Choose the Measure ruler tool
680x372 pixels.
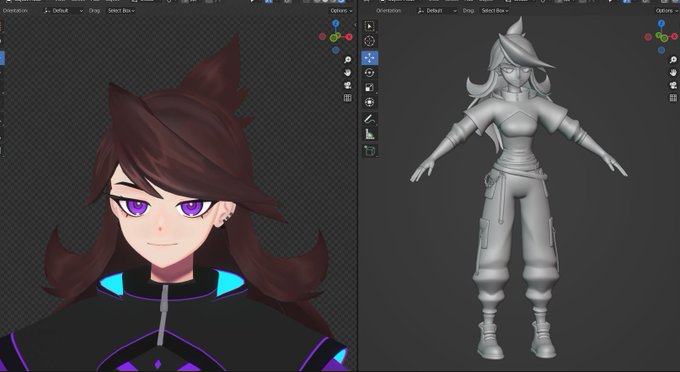369,134
